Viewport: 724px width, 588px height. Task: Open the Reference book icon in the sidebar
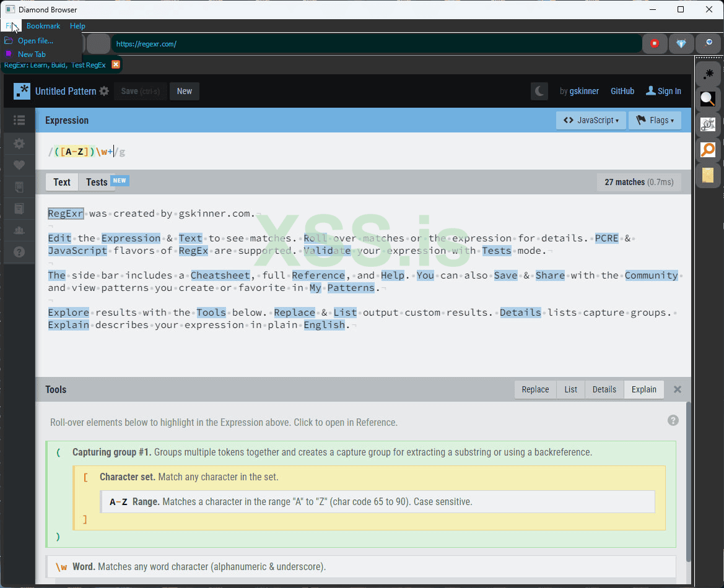click(x=19, y=209)
